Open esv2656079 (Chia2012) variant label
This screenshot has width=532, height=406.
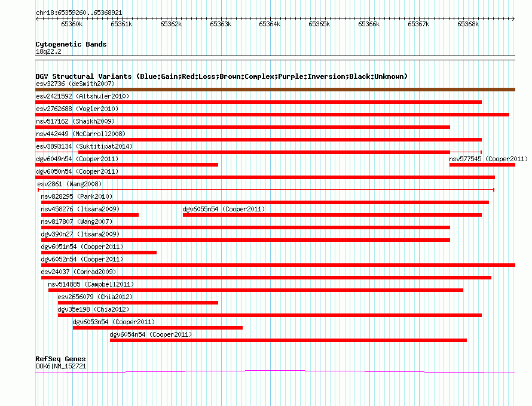tap(95, 297)
